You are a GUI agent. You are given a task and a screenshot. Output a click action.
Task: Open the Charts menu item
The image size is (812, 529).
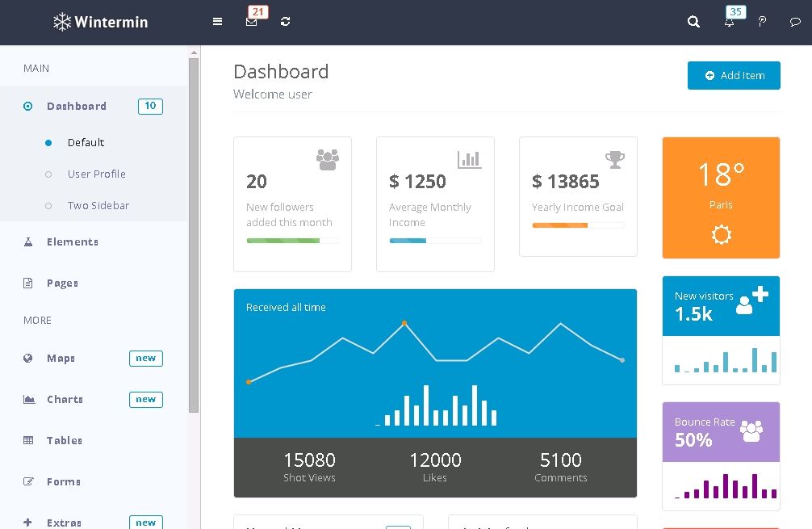tap(65, 399)
